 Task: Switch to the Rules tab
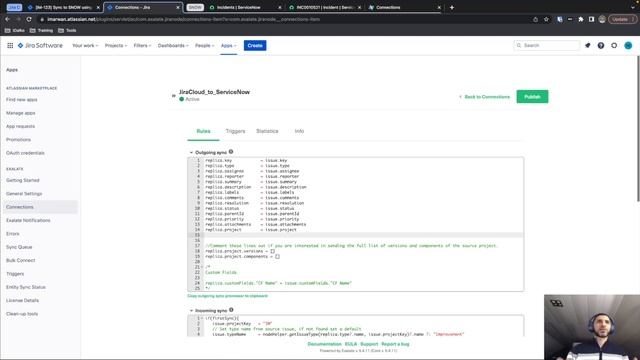[203, 131]
